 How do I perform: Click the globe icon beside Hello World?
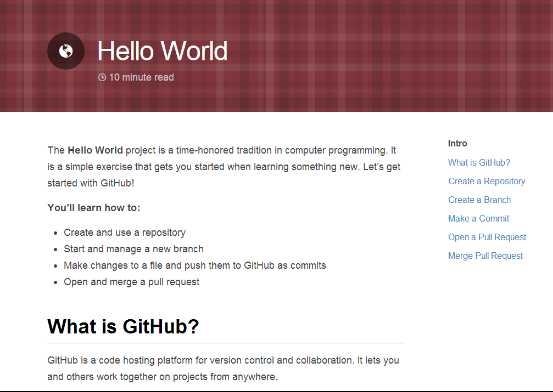66,51
